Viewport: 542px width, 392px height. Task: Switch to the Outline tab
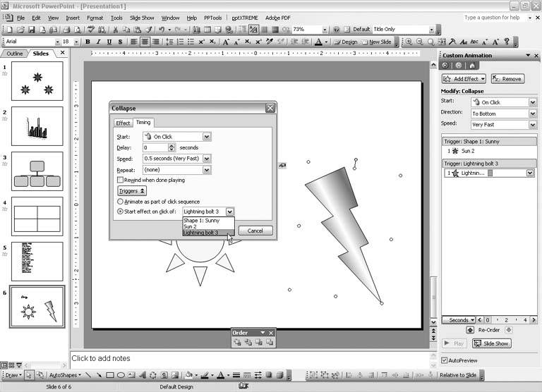15,54
